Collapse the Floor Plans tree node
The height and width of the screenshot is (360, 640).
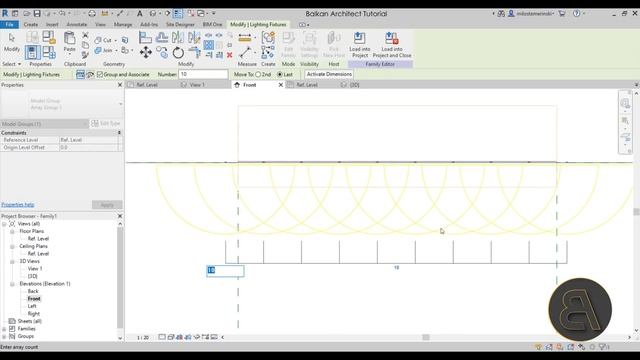[x=12, y=231]
